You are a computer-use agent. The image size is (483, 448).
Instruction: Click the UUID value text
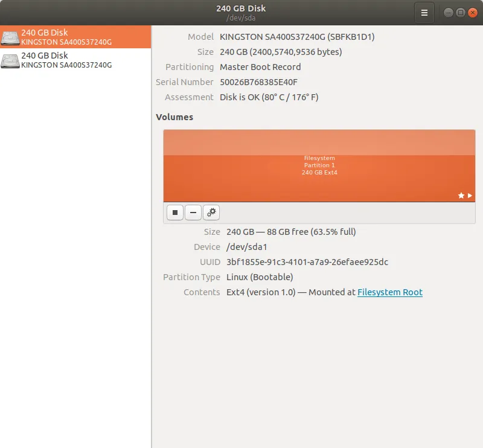[x=307, y=262]
